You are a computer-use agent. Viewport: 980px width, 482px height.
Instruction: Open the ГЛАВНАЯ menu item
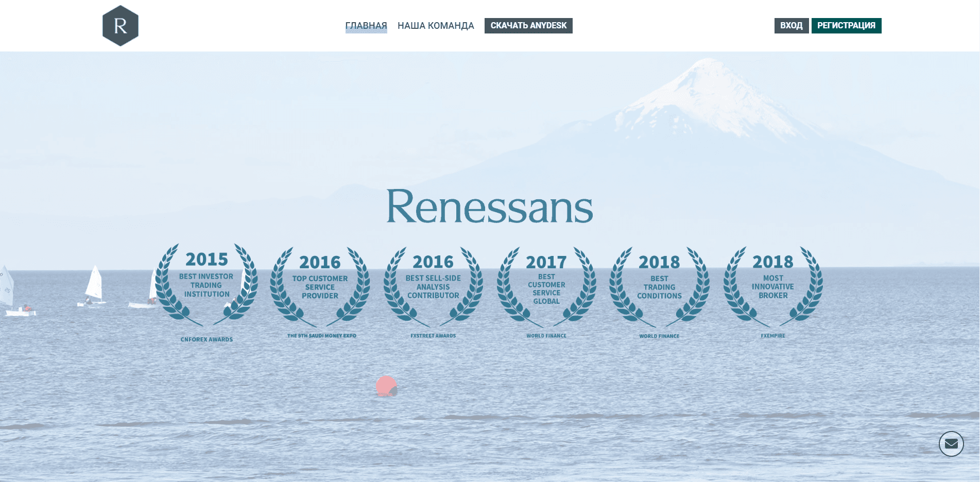(x=366, y=25)
